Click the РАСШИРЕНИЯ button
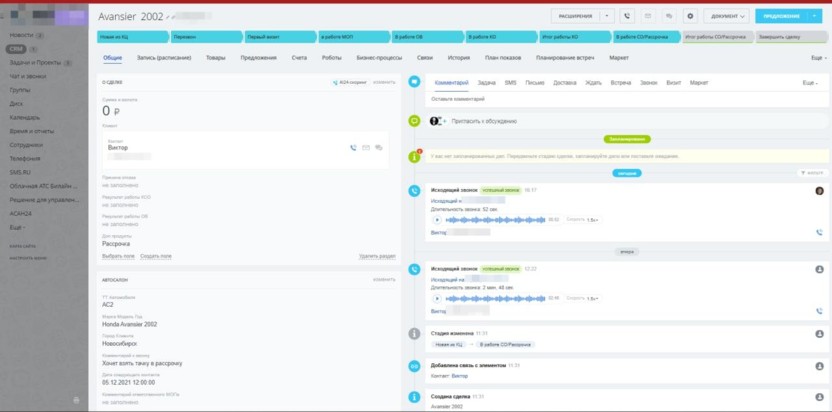832x412 pixels. [x=576, y=16]
